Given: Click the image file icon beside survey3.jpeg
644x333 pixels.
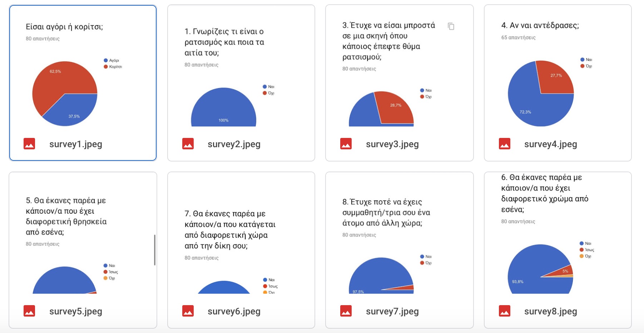Looking at the screenshot, I should tap(346, 144).
